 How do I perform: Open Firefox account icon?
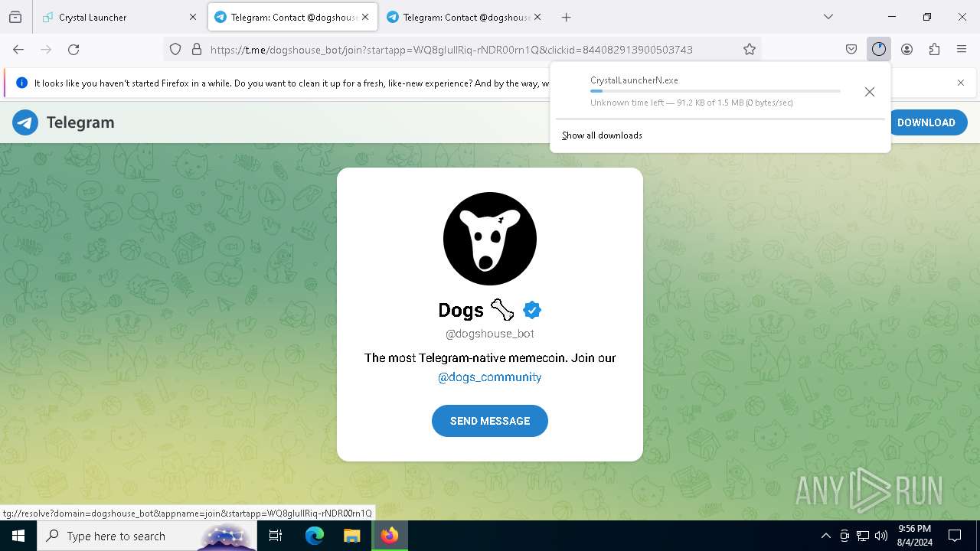coord(906,49)
